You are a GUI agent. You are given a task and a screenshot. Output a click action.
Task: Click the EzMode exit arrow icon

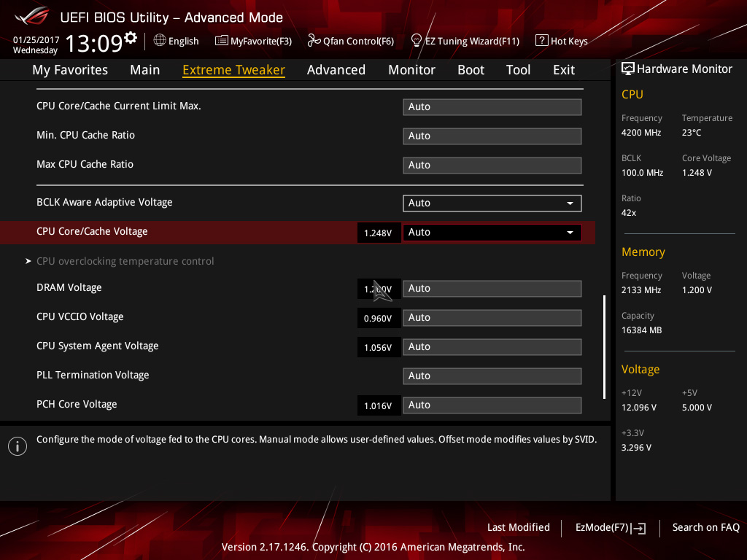[x=639, y=528]
